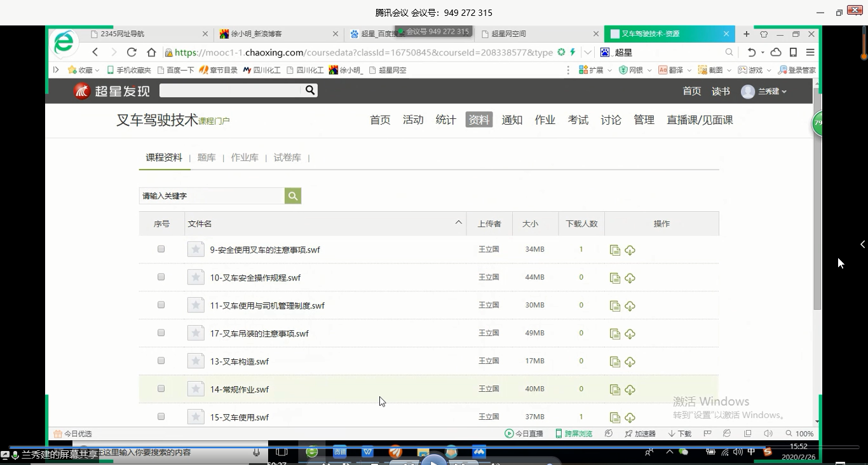The image size is (868, 465).
Task: Tick the checkbox for 15-叉车使用.swf
Action: click(161, 417)
